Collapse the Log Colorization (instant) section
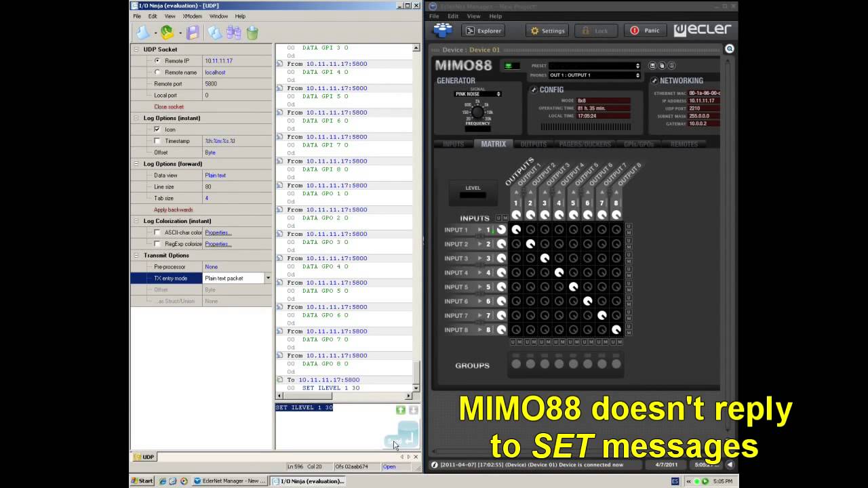Viewport: 868px width, 488px height. (136, 221)
